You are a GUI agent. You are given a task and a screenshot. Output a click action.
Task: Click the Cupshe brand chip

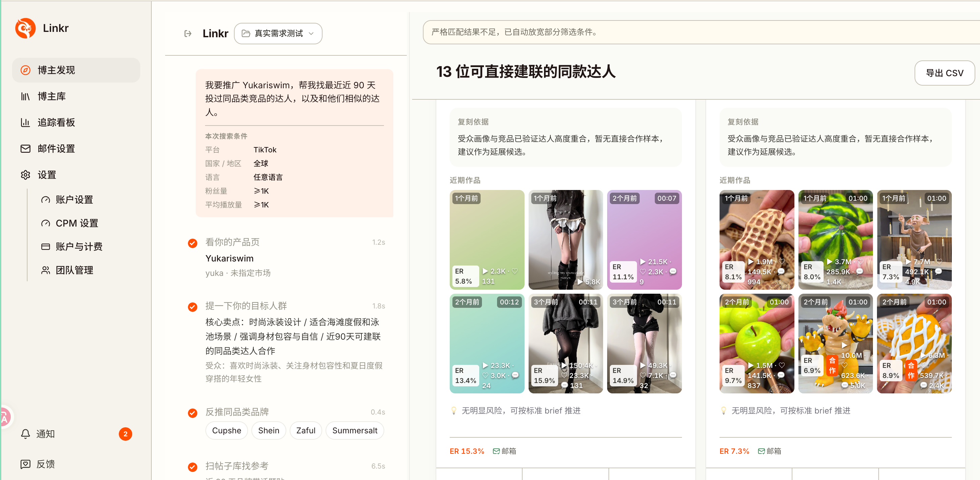tap(227, 431)
